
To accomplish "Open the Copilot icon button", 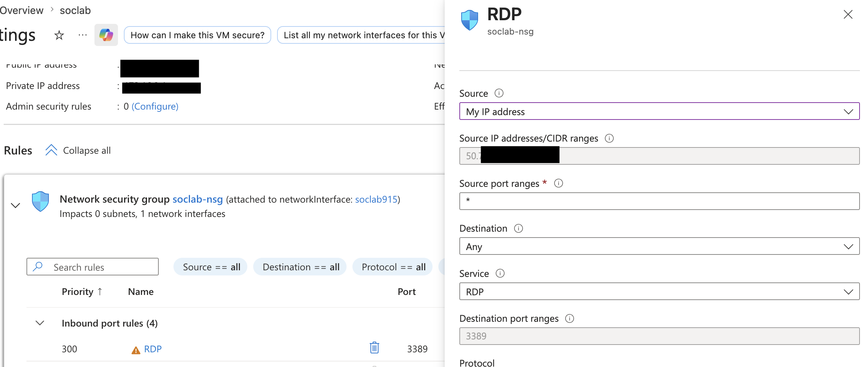I will 106,35.
